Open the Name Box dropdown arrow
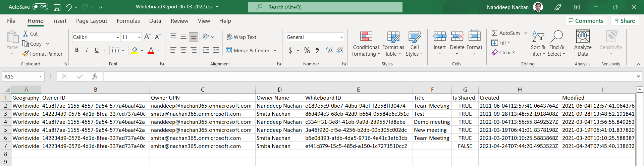 tap(40, 76)
